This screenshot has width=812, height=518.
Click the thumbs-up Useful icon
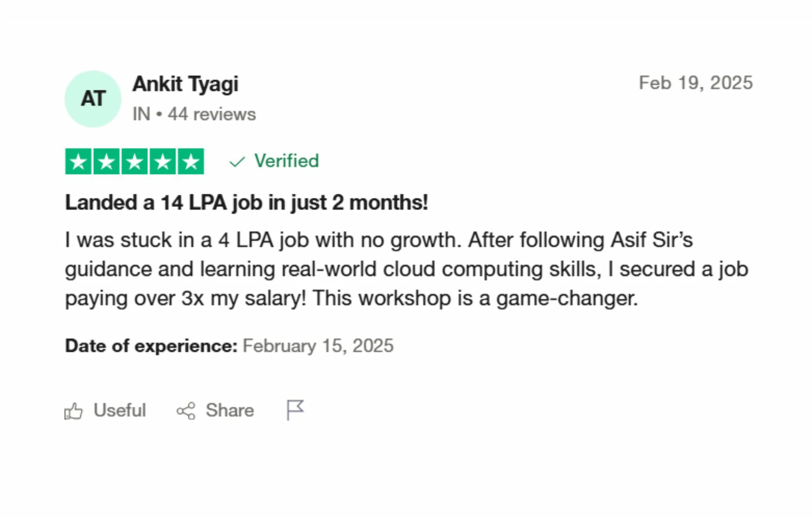tap(73, 411)
